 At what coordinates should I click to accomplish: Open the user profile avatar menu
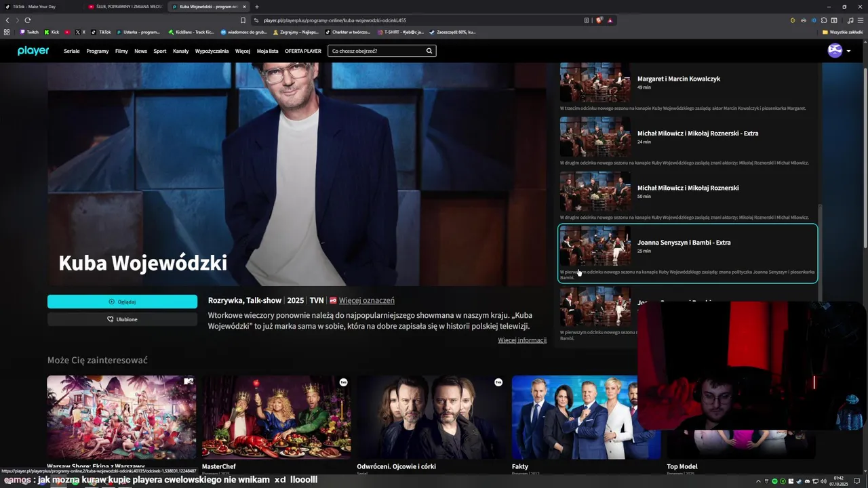[x=835, y=51]
